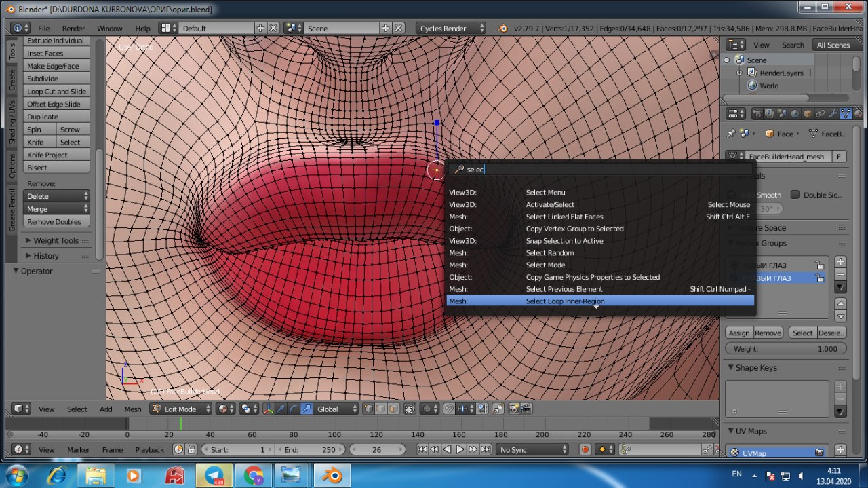
Task: Toggle automatic keyframe record button
Action: [585, 449]
